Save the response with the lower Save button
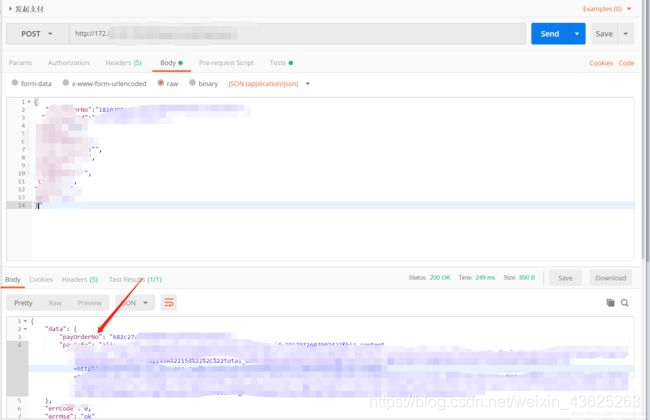Viewport: 650px width, 420px height. (565, 278)
